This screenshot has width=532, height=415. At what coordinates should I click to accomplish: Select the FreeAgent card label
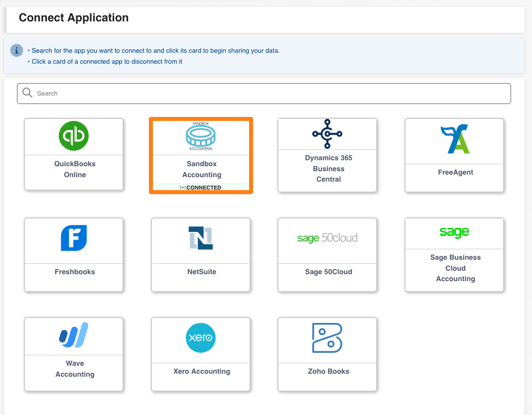coord(455,172)
